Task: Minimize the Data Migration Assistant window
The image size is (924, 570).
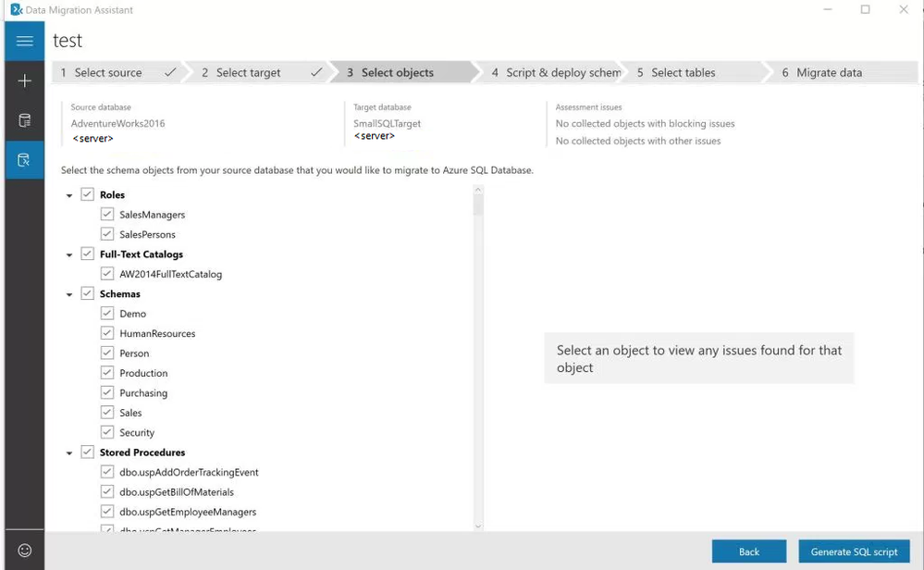Action: [828, 9]
